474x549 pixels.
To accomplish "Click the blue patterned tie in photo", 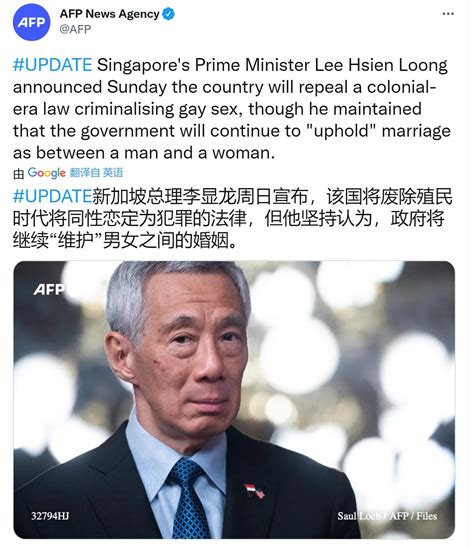I will [189, 499].
